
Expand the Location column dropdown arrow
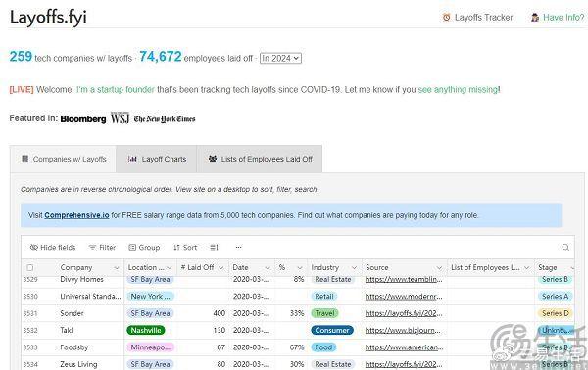170,268
